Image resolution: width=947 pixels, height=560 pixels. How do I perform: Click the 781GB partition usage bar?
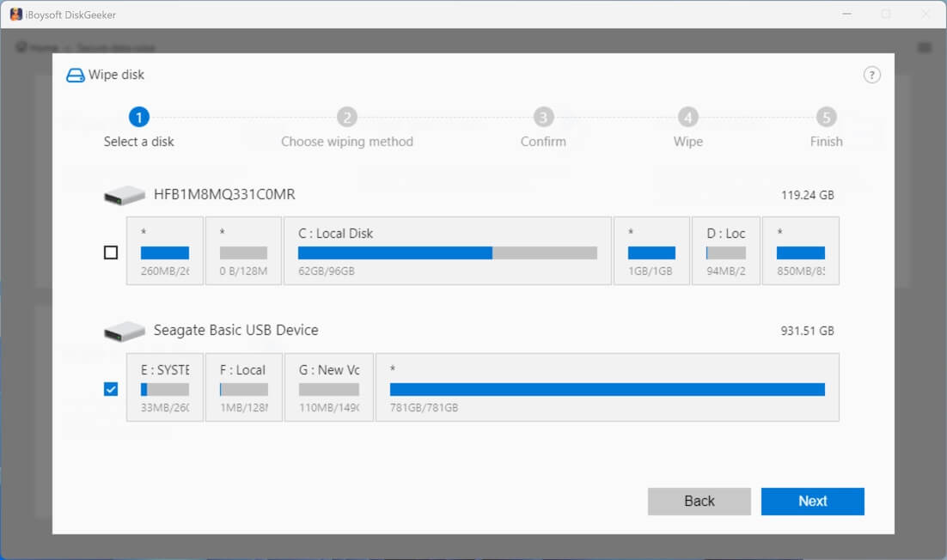point(607,389)
